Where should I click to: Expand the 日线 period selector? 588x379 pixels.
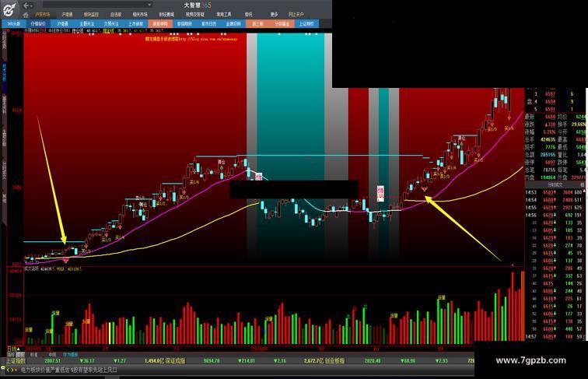(12, 349)
